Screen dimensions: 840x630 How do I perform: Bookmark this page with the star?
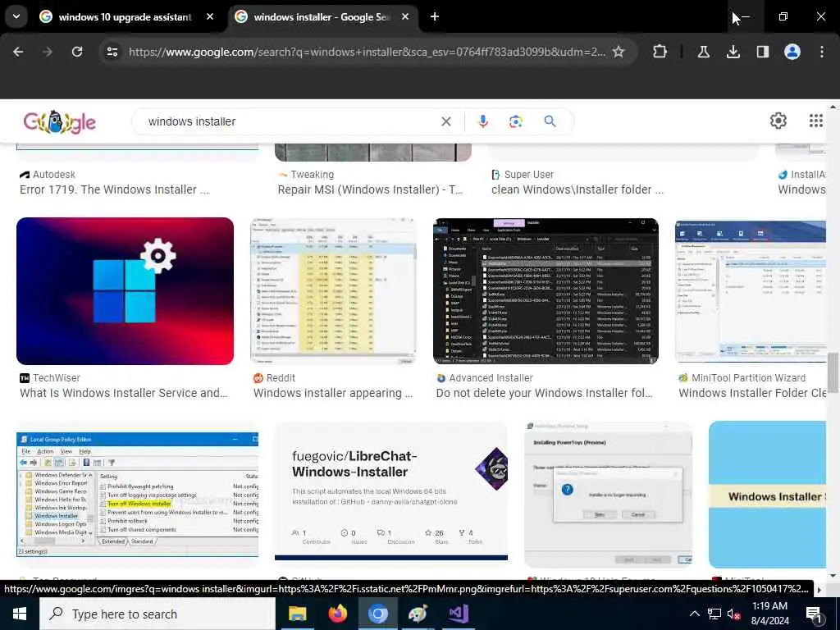619,52
